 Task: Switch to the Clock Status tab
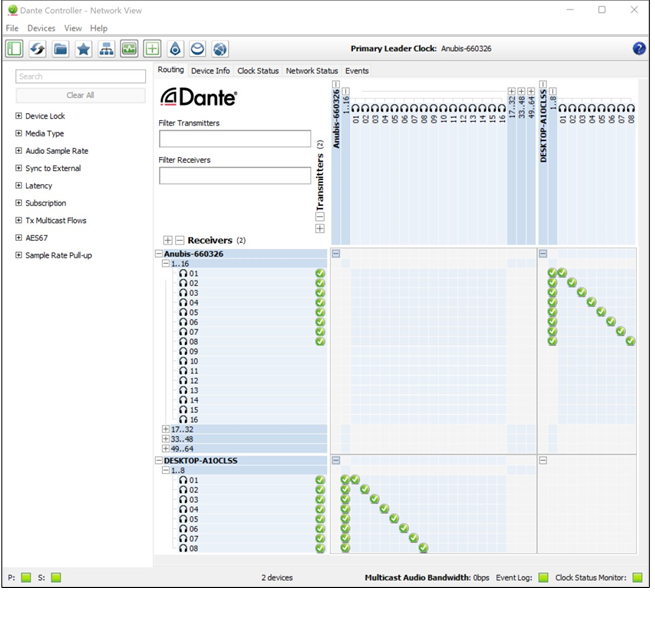point(258,71)
